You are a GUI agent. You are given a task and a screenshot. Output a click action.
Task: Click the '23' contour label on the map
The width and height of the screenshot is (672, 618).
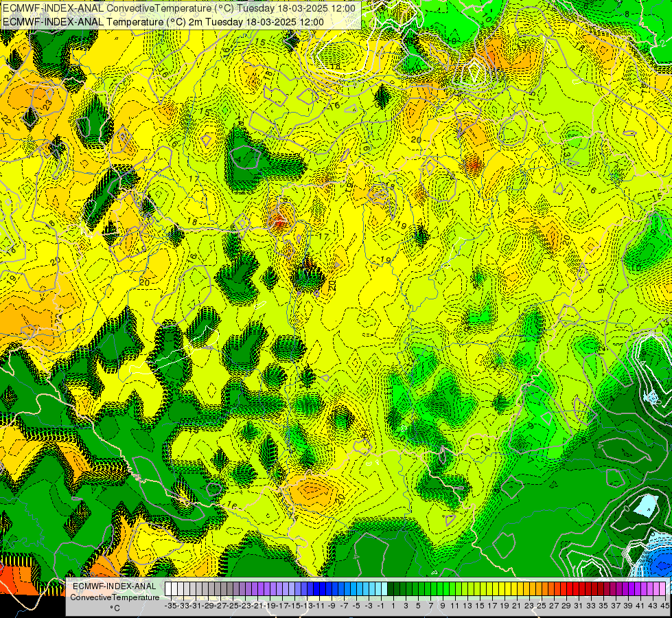click(48, 104)
